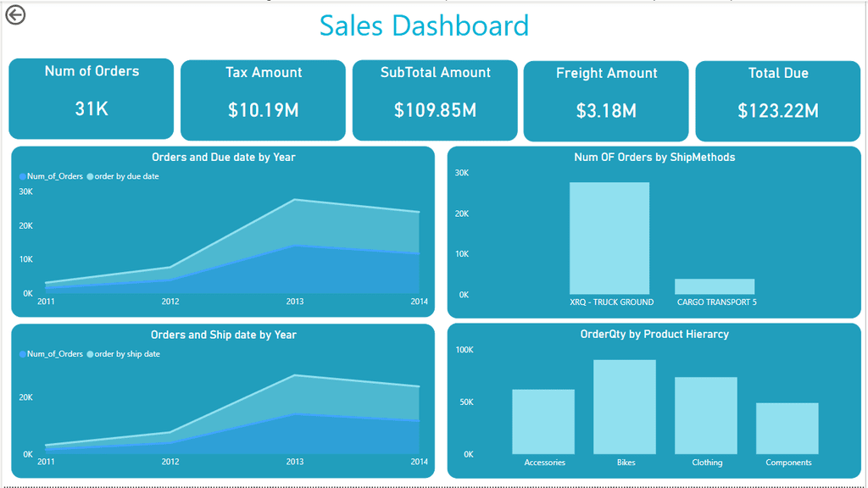Select the Tax Amount card
This screenshot has height=488, width=868.
[x=263, y=100]
